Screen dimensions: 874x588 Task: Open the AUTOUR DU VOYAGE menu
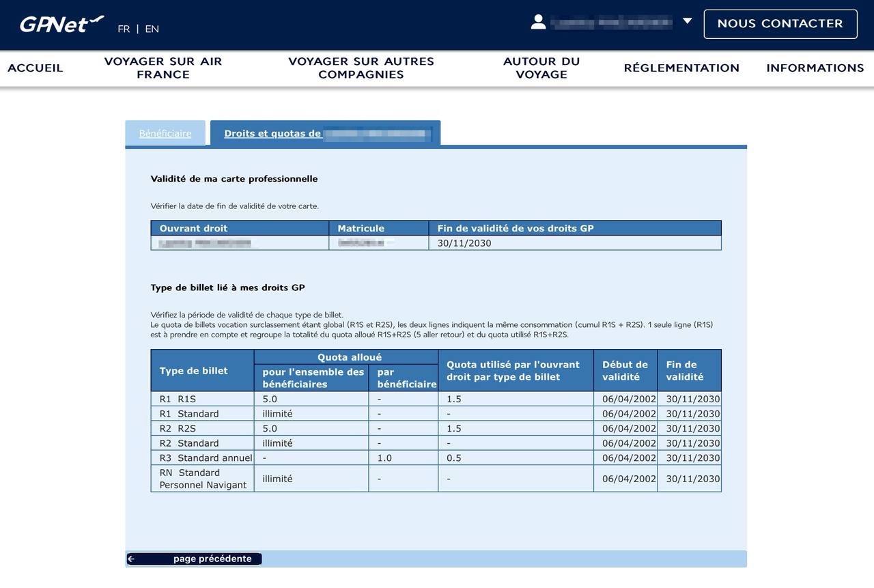(x=541, y=68)
